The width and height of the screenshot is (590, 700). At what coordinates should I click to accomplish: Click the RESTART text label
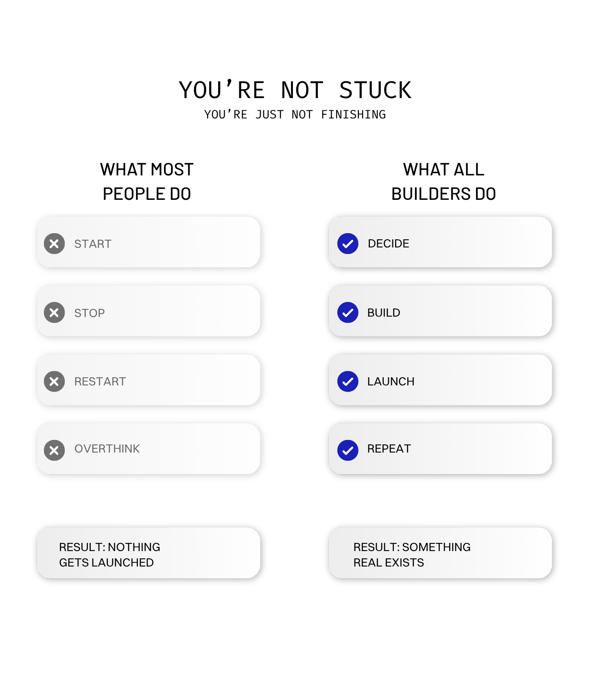[100, 381]
